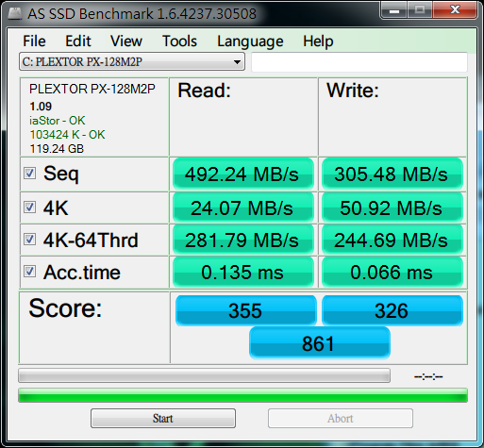
Task: Toggle the Acc.time checkbox
Action: coord(30,272)
